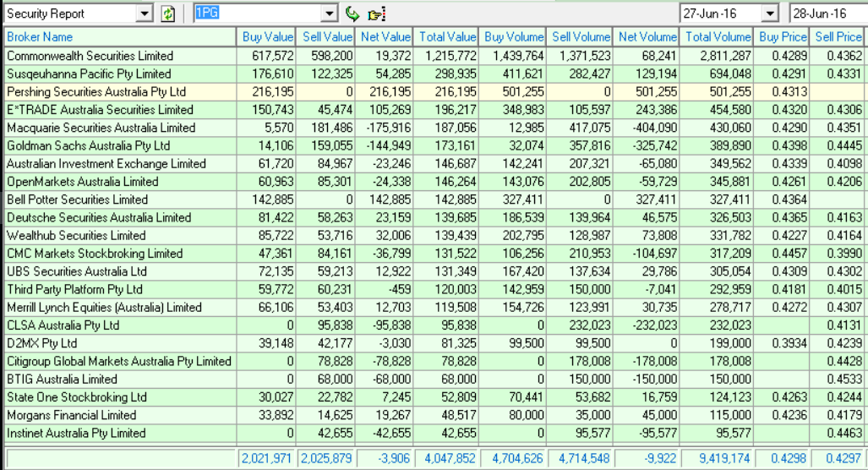Image resolution: width=868 pixels, height=470 pixels.
Task: Click the green refresh report icon
Action: click(x=167, y=14)
